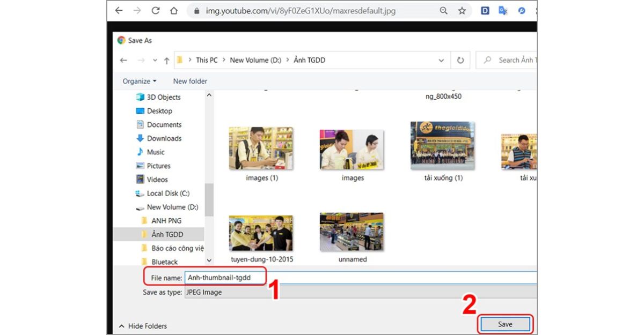Open the Organize dropdown menu

(x=139, y=81)
